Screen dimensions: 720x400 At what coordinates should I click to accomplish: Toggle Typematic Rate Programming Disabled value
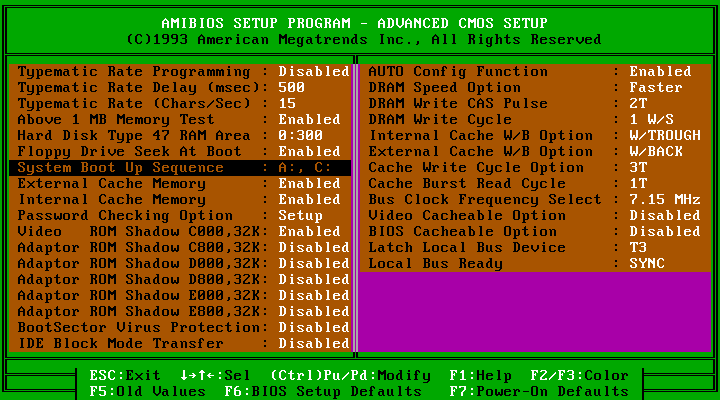coord(313,72)
